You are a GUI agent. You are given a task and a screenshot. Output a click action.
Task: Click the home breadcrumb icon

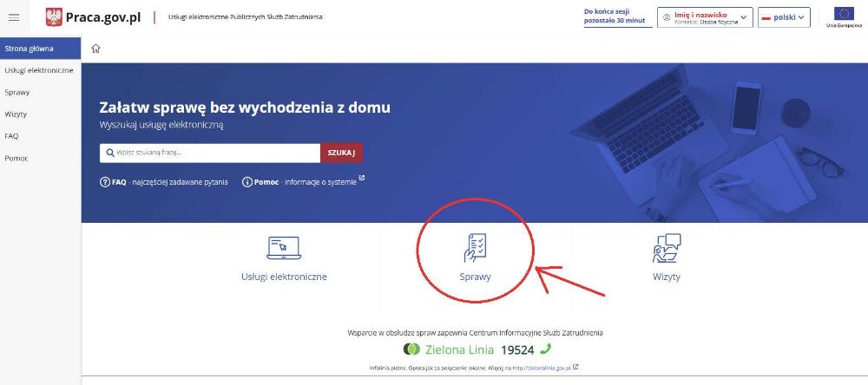(95, 49)
